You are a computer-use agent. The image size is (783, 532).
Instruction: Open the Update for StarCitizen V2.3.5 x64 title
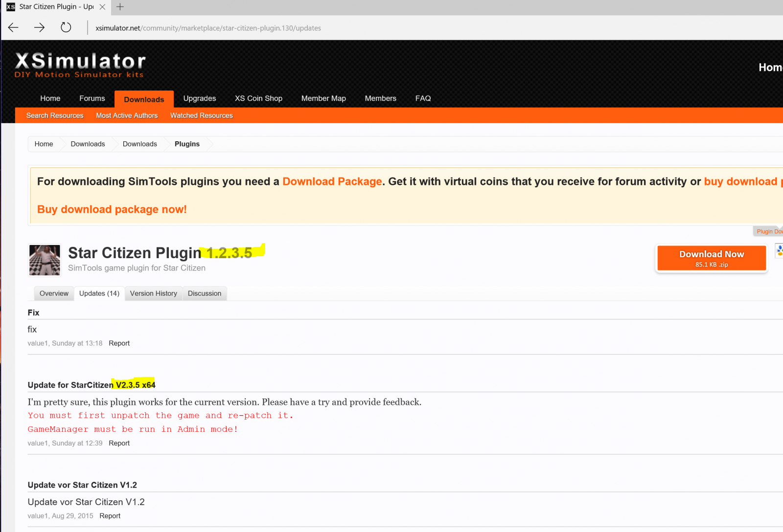click(x=92, y=385)
